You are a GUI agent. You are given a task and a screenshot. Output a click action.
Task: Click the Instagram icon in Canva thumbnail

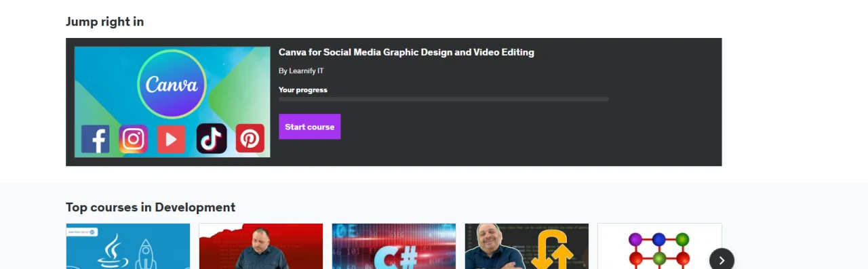(x=134, y=139)
